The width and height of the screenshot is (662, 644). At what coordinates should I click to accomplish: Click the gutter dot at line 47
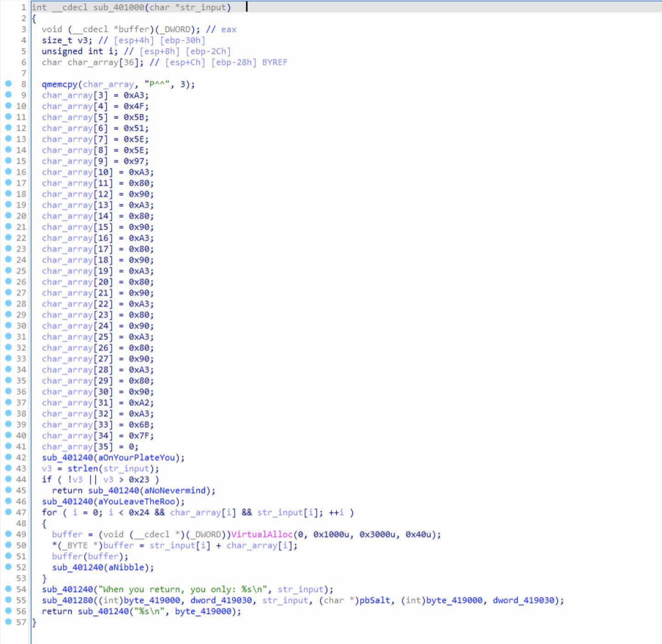[x=8, y=512]
